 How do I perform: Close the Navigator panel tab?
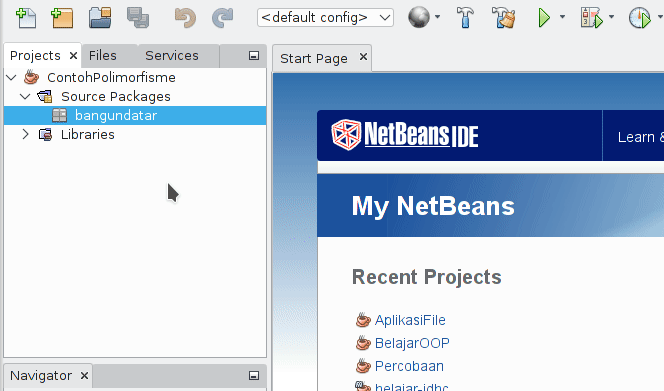(x=84, y=376)
